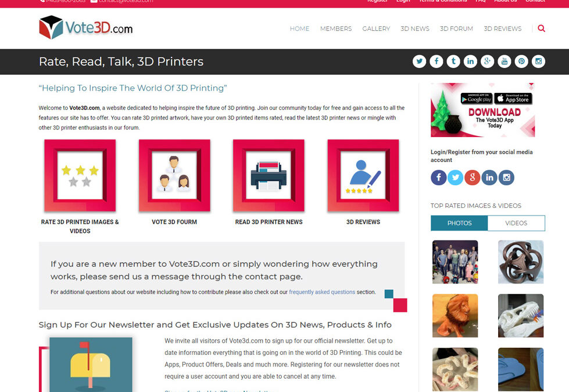The width and height of the screenshot is (569, 392).
Task: Log in with red Google Plus sidebar icon
Action: click(472, 177)
